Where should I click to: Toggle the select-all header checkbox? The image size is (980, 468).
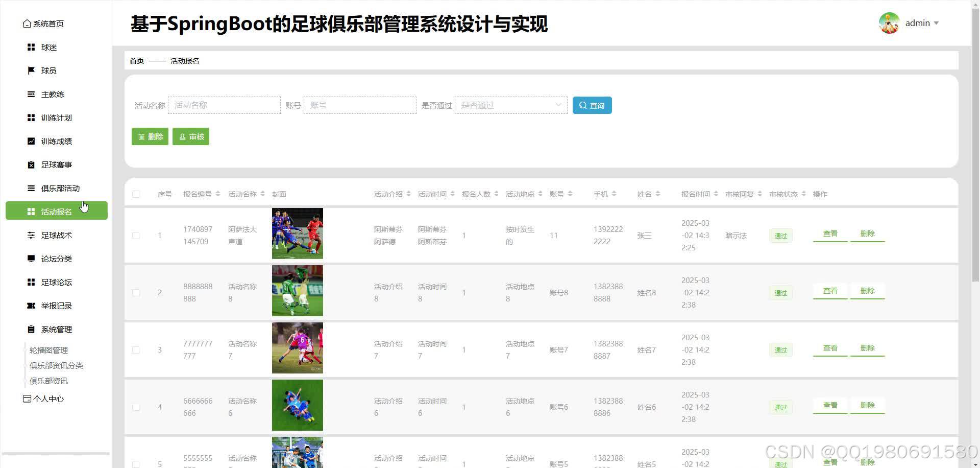pyautogui.click(x=136, y=194)
